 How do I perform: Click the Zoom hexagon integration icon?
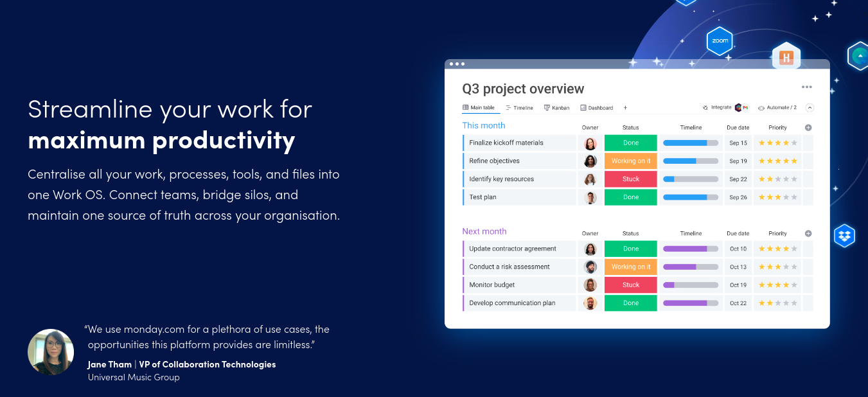pos(720,41)
